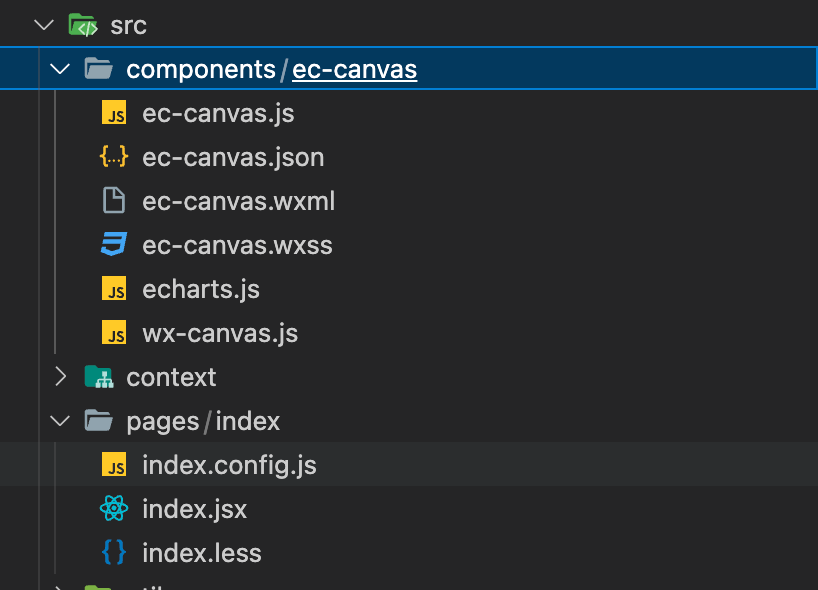Open the echarts.js file

pyautogui.click(x=201, y=288)
